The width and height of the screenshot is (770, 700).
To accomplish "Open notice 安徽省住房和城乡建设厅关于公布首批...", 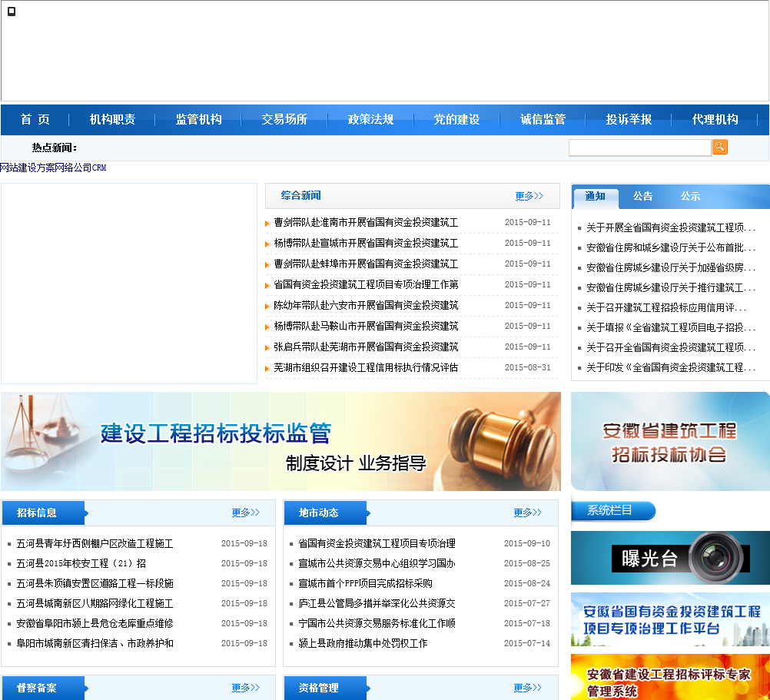I will coord(670,247).
